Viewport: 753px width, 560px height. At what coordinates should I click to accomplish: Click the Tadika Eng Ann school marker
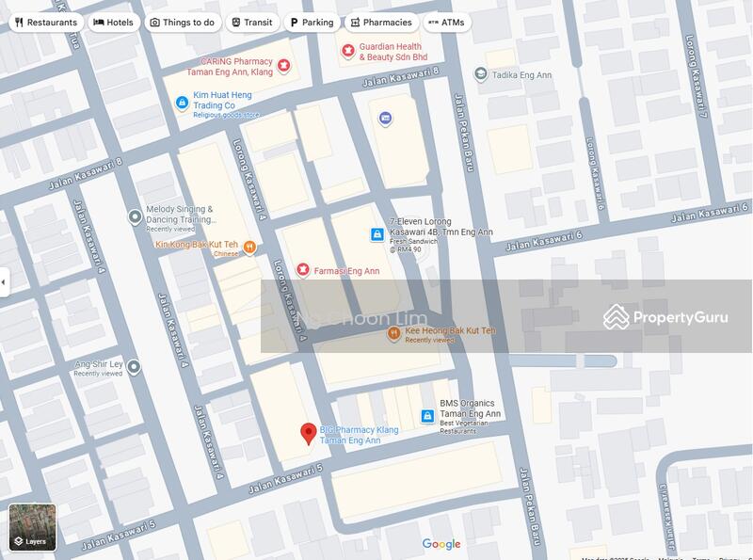click(480, 74)
